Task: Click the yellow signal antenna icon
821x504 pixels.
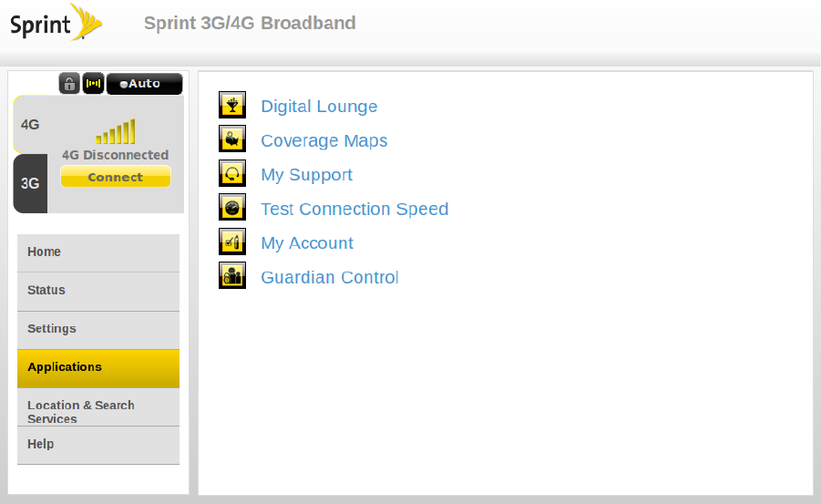Action: click(x=93, y=84)
